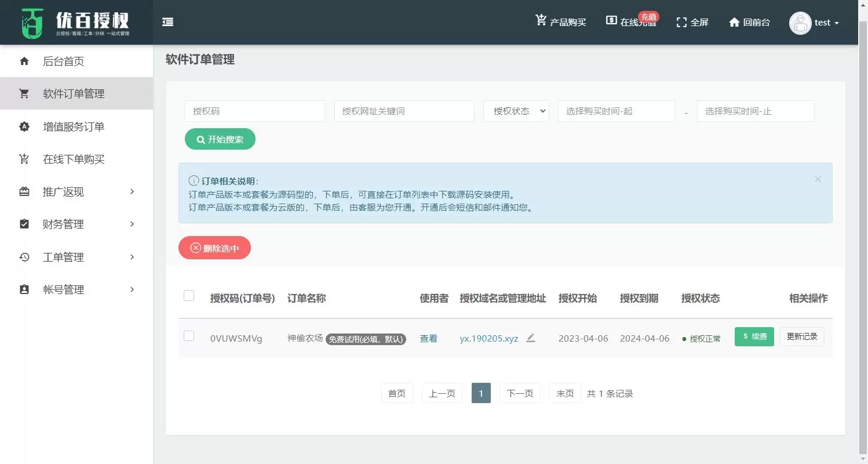868x464 pixels.
Task: Click the order code 0VUWSMVg
Action: (236, 339)
